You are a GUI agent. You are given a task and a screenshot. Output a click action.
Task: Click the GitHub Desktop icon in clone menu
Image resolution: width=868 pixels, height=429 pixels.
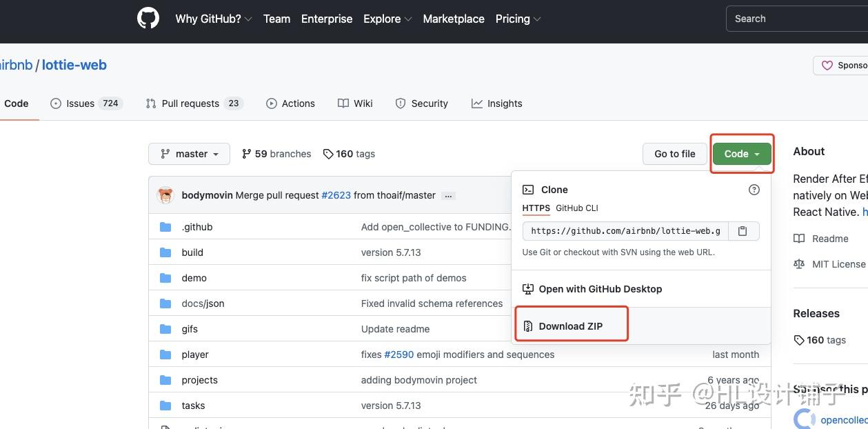click(527, 288)
